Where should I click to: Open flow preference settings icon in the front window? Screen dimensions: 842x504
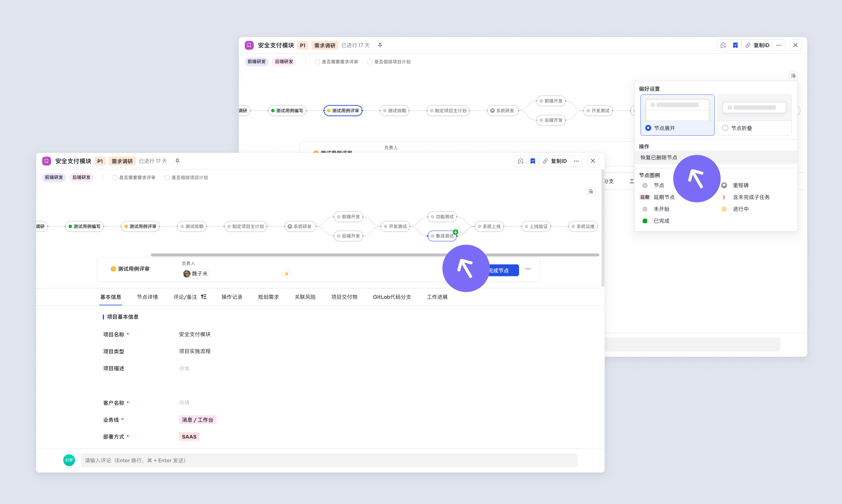click(591, 192)
